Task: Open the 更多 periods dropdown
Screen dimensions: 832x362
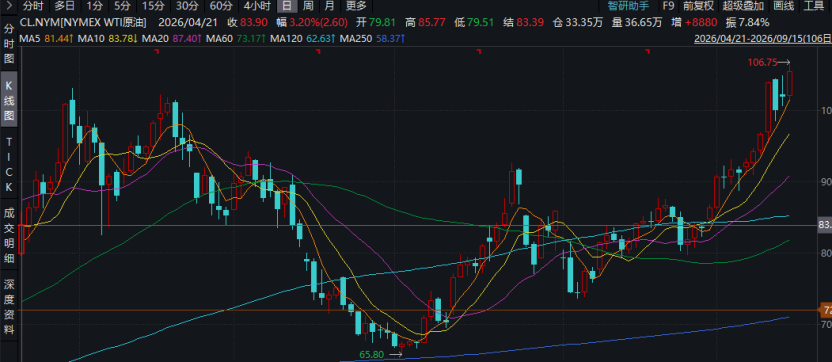Action: pos(356,6)
